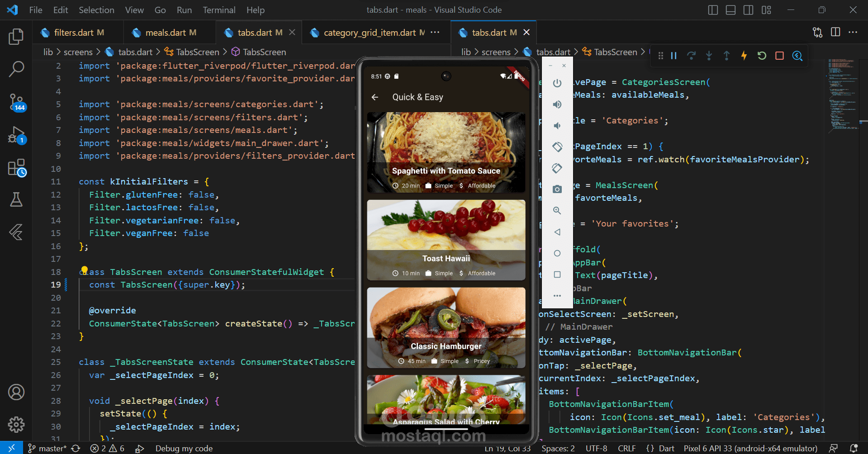
Task: Click the emulator volume down button
Action: pyautogui.click(x=557, y=126)
